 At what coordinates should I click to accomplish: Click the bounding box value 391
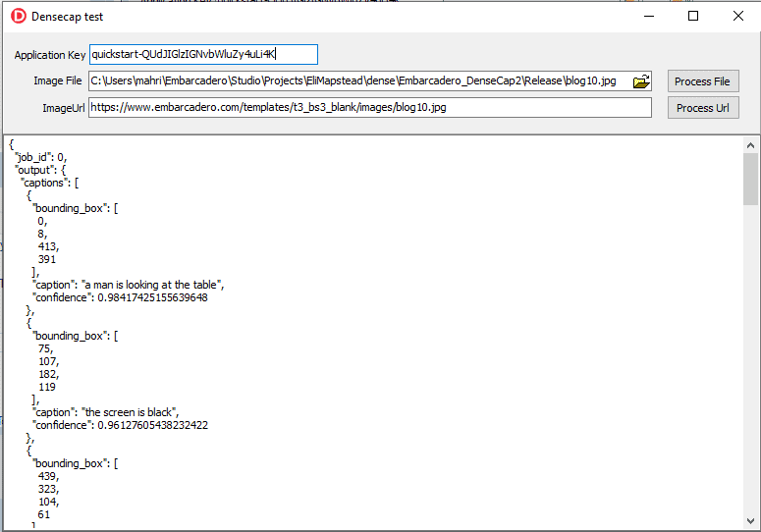coord(47,259)
